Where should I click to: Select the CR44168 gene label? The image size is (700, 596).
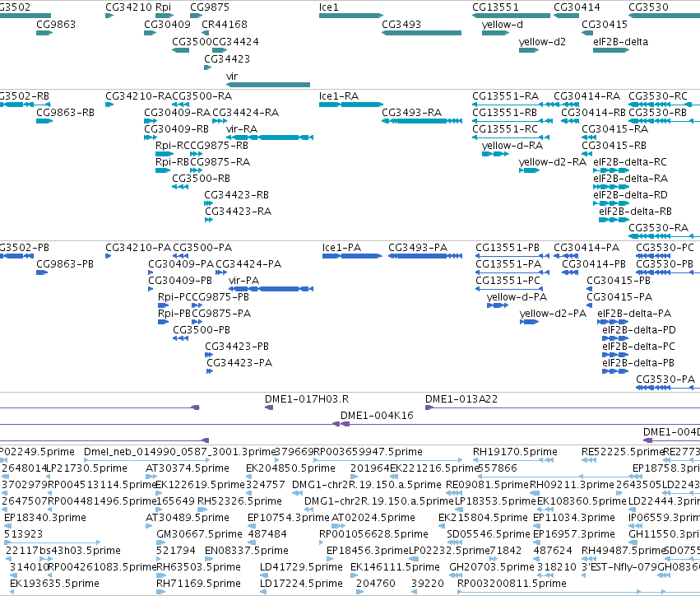225,25
